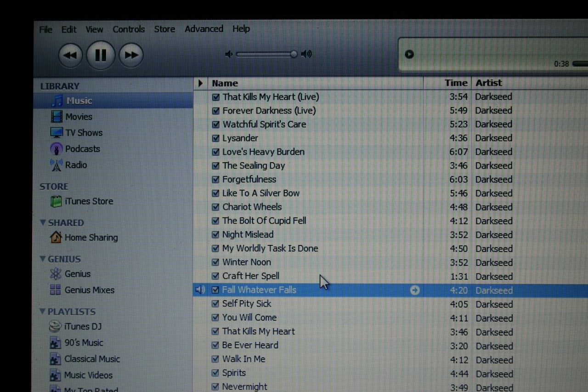Uncheck Watchful Spirit's Care checkbox
The height and width of the screenshot is (392, 588).
click(216, 125)
